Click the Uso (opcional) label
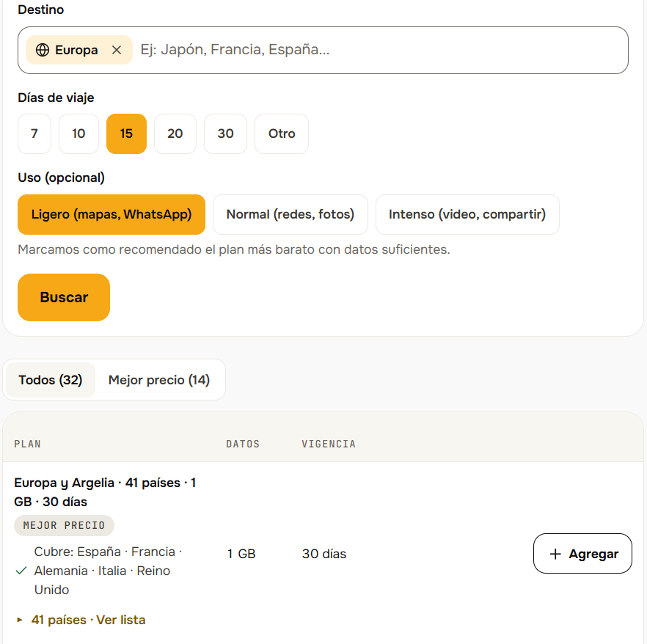Viewport: 647px width, 644px height. point(61,178)
